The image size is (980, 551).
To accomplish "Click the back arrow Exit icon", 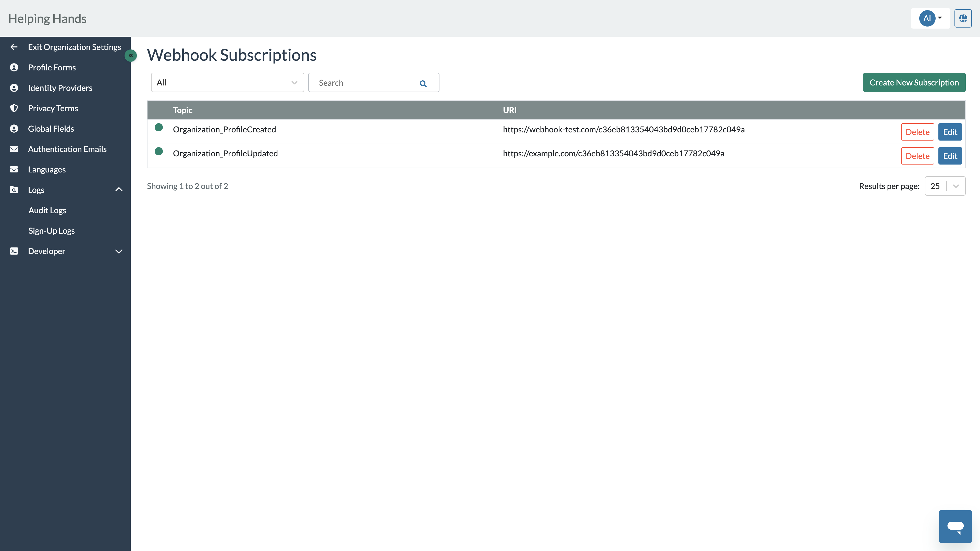I will click(14, 47).
